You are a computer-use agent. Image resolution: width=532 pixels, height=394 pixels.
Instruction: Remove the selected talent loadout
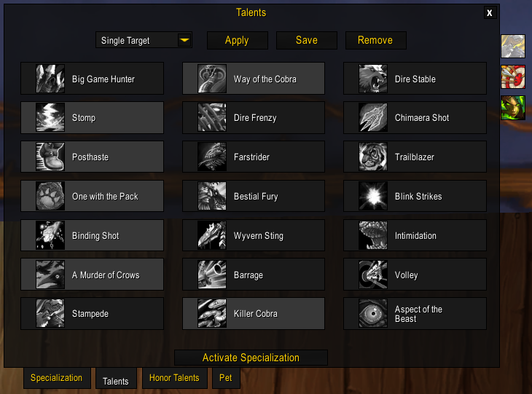coord(375,41)
